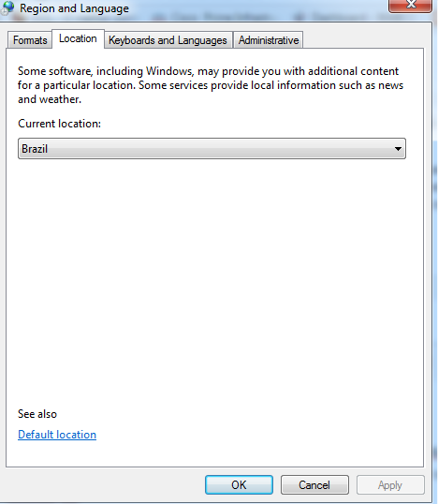Follow the Default location link
The height and width of the screenshot is (504, 438).
pyautogui.click(x=57, y=435)
